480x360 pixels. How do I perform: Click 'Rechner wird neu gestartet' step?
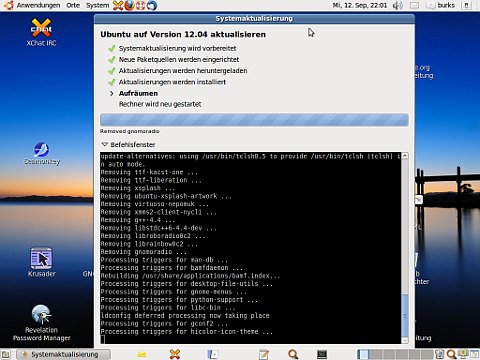[x=160, y=104]
